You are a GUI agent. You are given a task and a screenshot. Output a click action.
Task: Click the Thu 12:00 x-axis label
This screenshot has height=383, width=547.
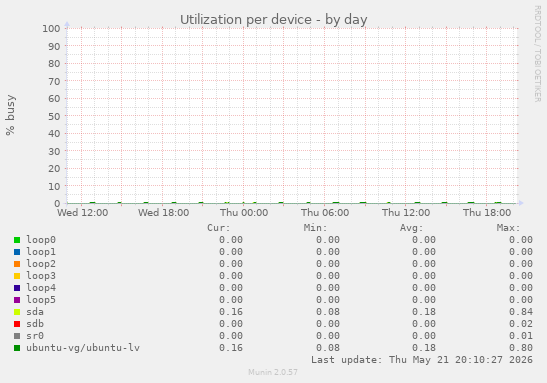(406, 213)
